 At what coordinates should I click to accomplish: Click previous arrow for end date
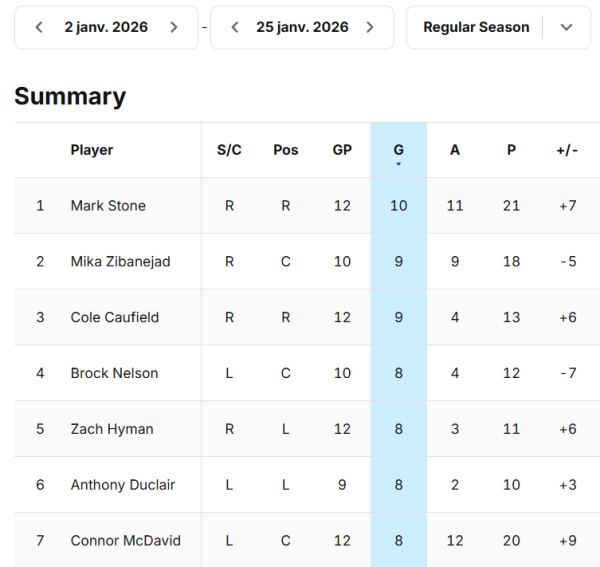(x=235, y=27)
